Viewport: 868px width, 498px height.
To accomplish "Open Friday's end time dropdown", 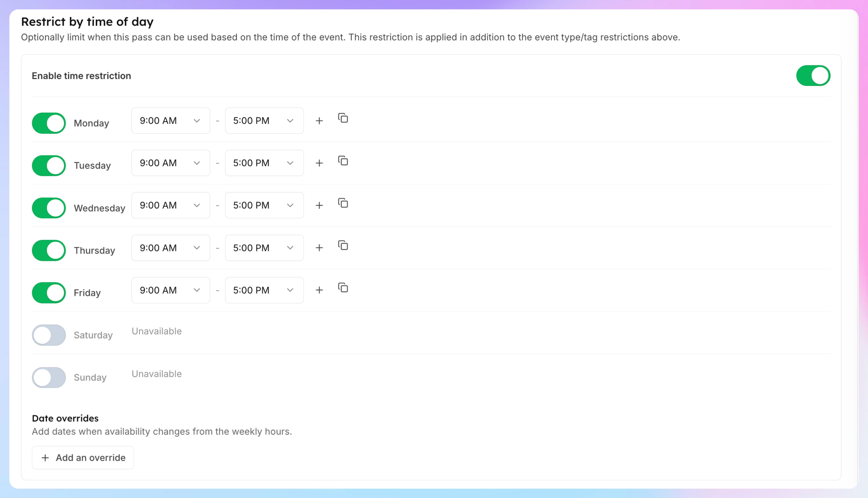I will [x=264, y=290].
